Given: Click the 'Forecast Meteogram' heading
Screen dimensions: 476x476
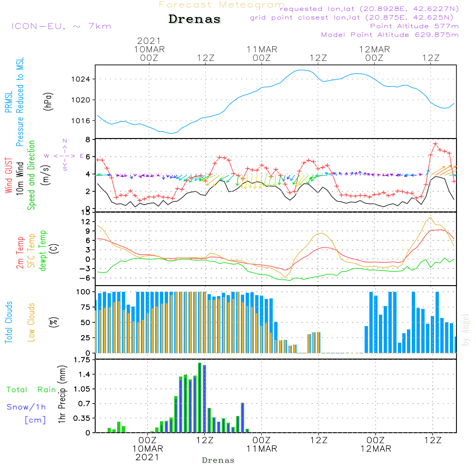Looking at the screenshot, I should [x=222, y=5].
